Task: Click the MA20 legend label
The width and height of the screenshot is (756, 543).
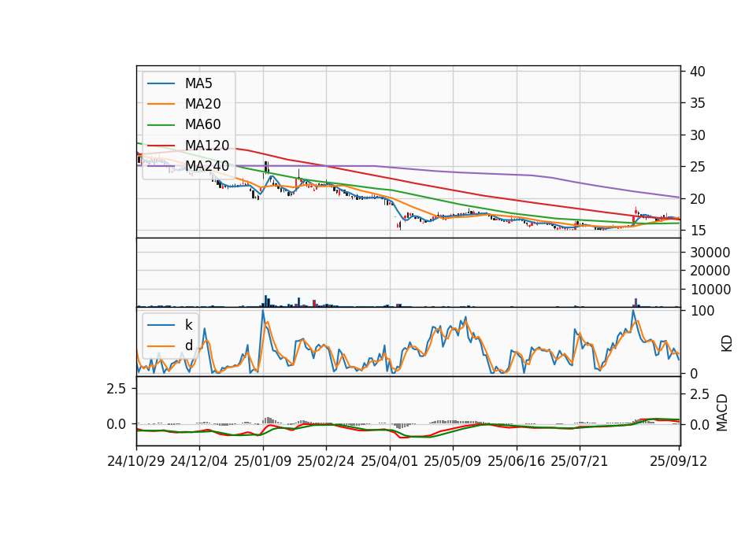Action: pyautogui.click(x=202, y=104)
